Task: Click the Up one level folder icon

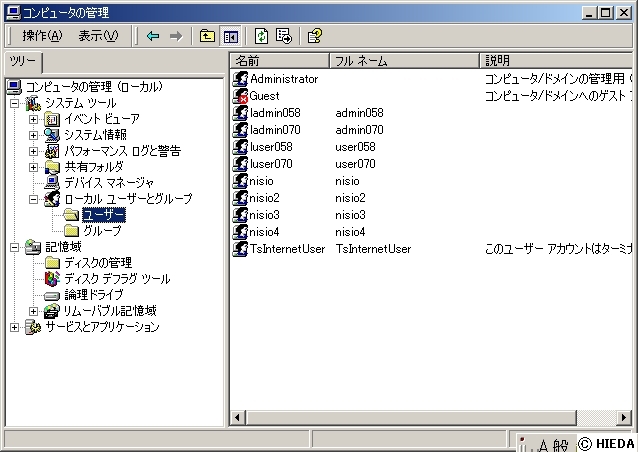Action: click(x=207, y=36)
